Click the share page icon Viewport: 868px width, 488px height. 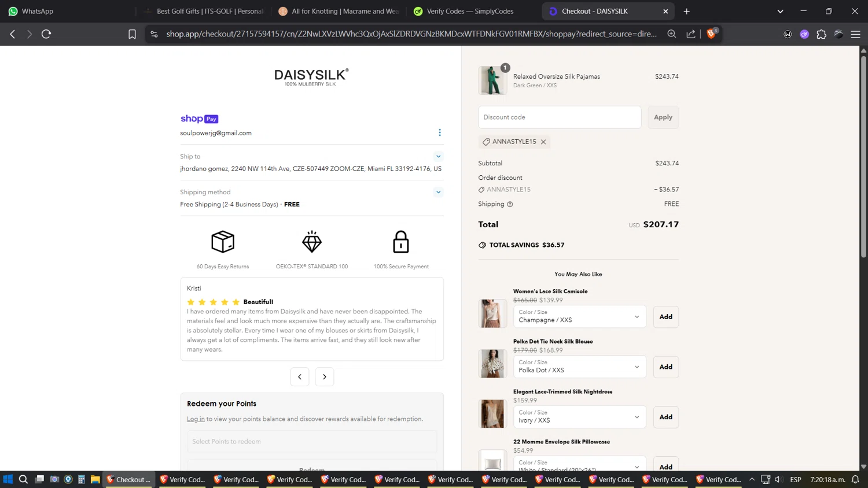pos(691,34)
